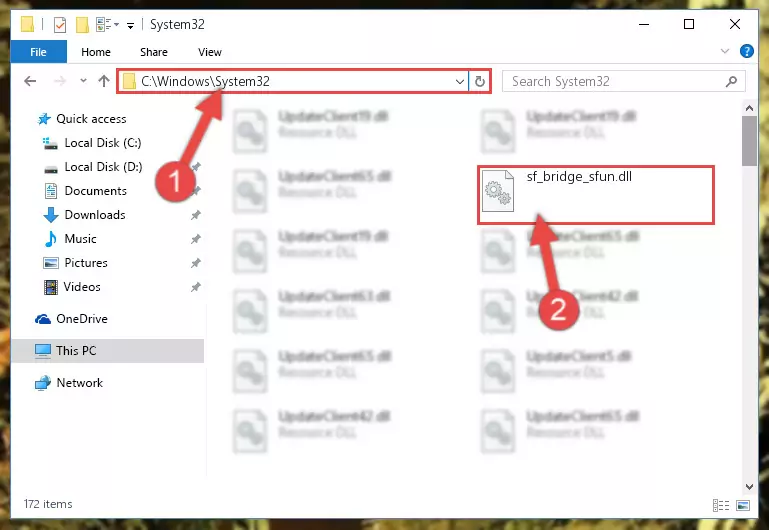Image resolution: width=769 pixels, height=530 pixels.
Task: Click the Back navigation arrow
Action: coord(30,81)
